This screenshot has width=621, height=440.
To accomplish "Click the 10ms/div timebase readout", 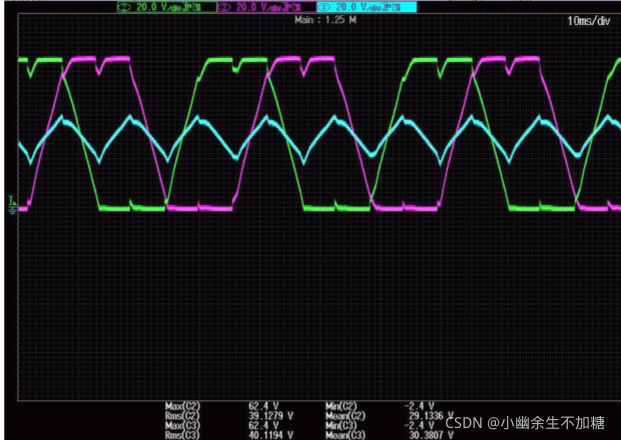I will click(589, 21).
